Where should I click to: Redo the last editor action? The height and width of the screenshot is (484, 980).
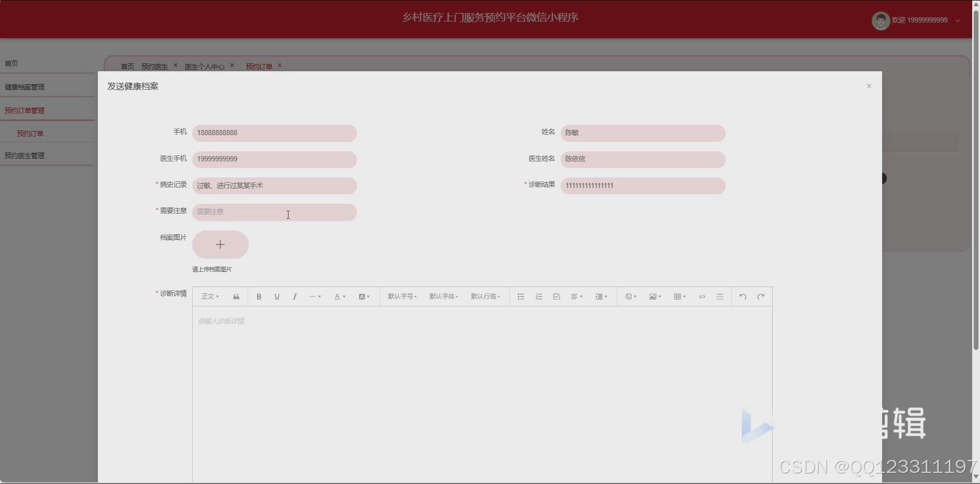[x=761, y=296]
